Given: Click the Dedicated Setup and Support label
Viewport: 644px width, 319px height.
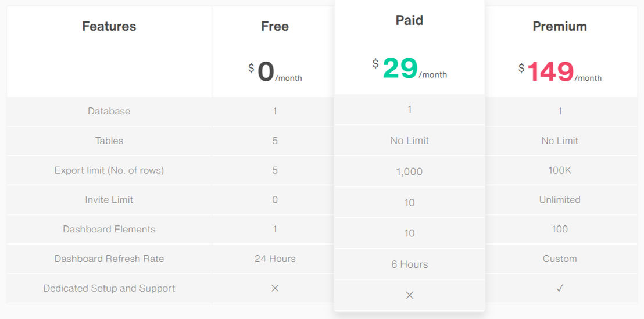Looking at the screenshot, I should pos(109,288).
